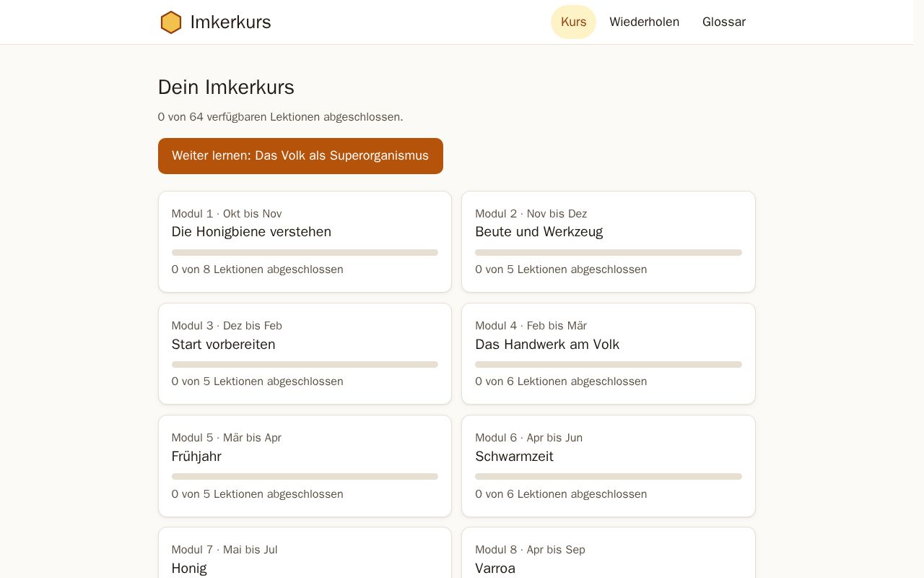Click the honeycomb hexagon logo icon

[171, 22]
